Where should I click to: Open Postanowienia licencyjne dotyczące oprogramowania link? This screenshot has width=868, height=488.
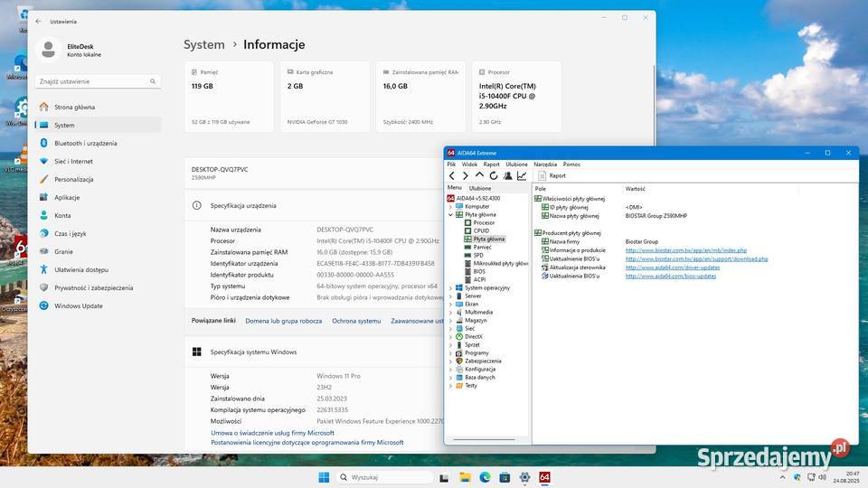click(x=307, y=443)
